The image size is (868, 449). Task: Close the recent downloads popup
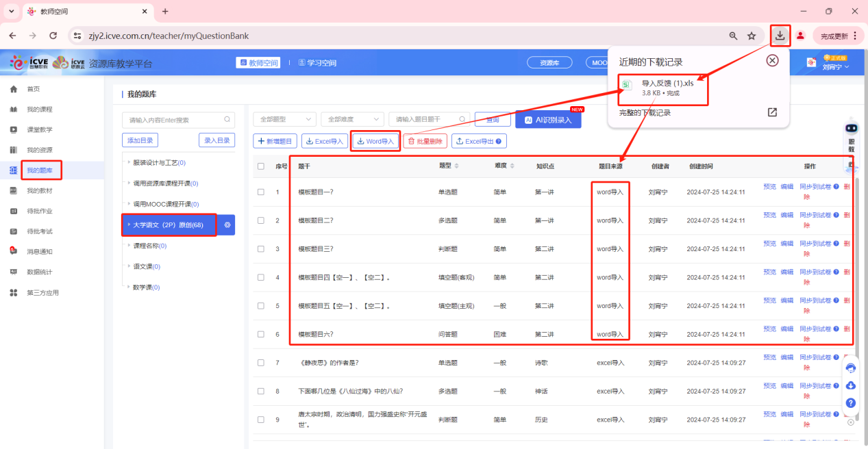pos(772,61)
